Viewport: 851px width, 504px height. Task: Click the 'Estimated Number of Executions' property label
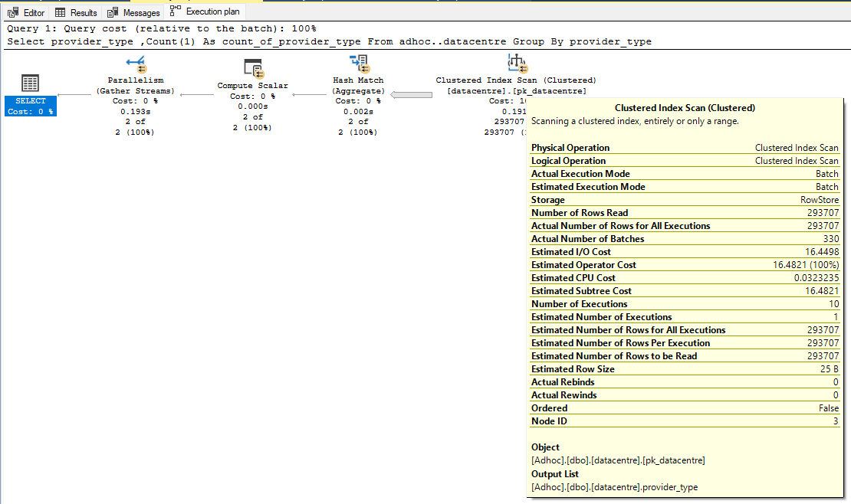pos(601,317)
